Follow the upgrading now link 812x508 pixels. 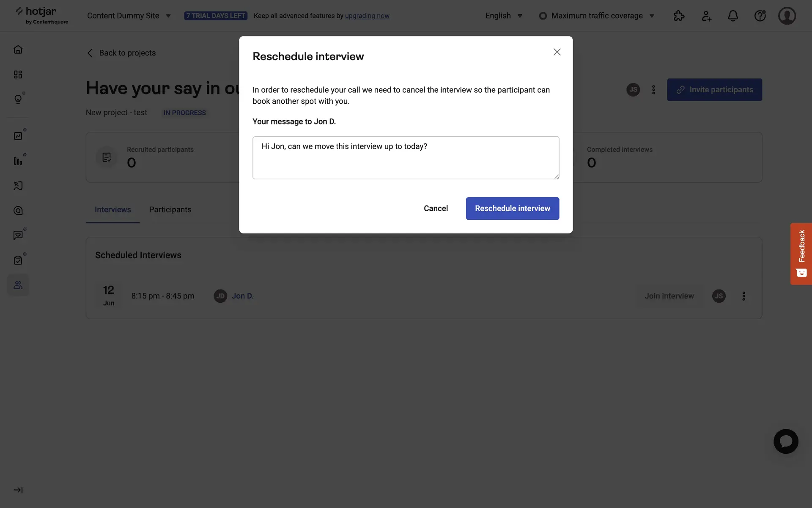[367, 16]
